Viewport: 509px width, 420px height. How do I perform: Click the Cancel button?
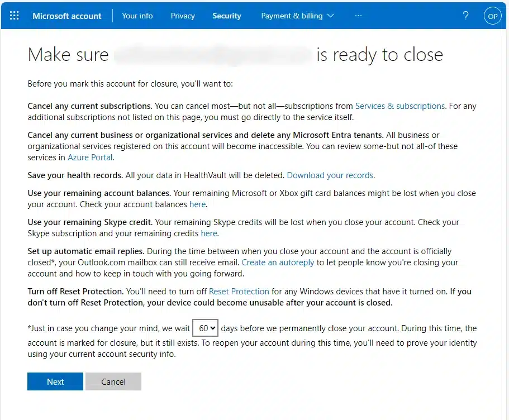click(x=113, y=381)
